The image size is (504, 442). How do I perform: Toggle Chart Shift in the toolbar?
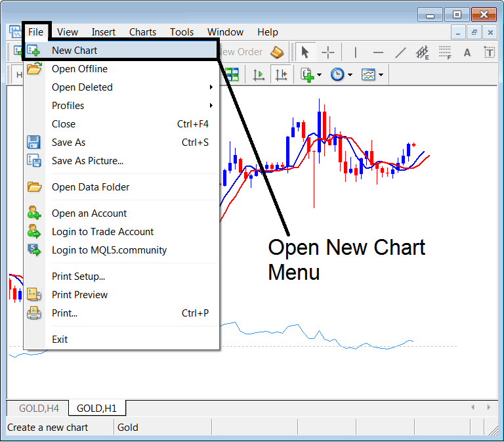pyautogui.click(x=281, y=75)
